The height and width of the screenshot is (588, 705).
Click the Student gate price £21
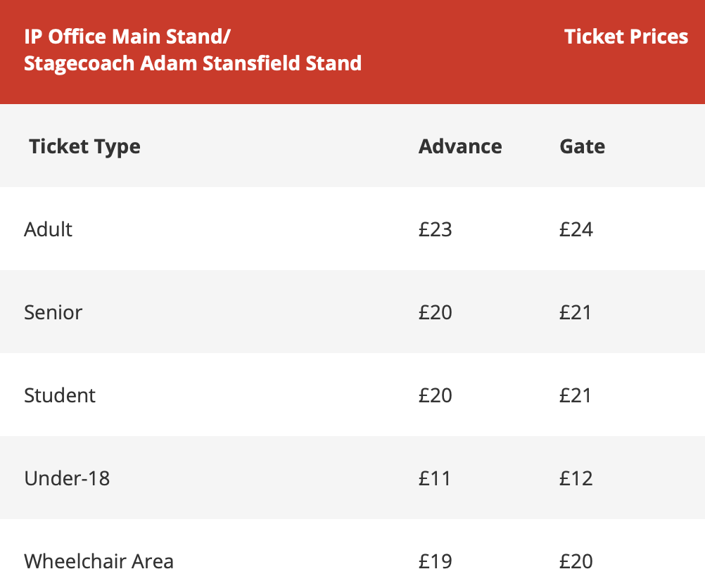tap(576, 395)
